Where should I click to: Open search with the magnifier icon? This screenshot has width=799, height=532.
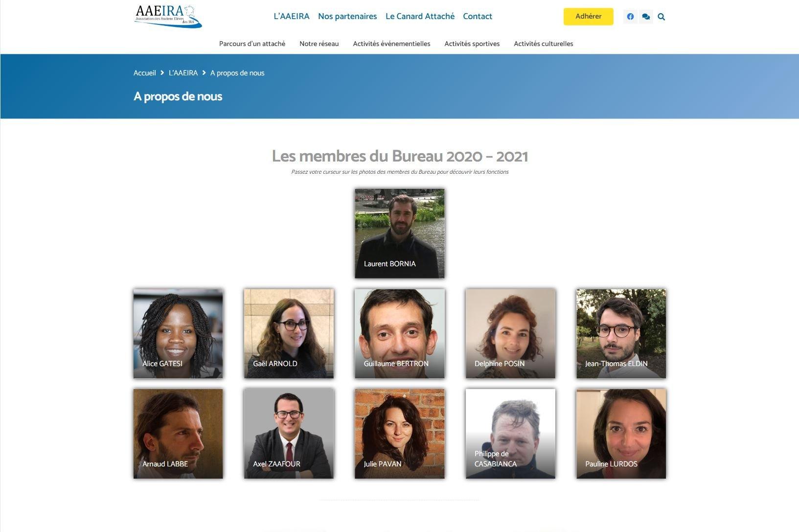point(662,17)
